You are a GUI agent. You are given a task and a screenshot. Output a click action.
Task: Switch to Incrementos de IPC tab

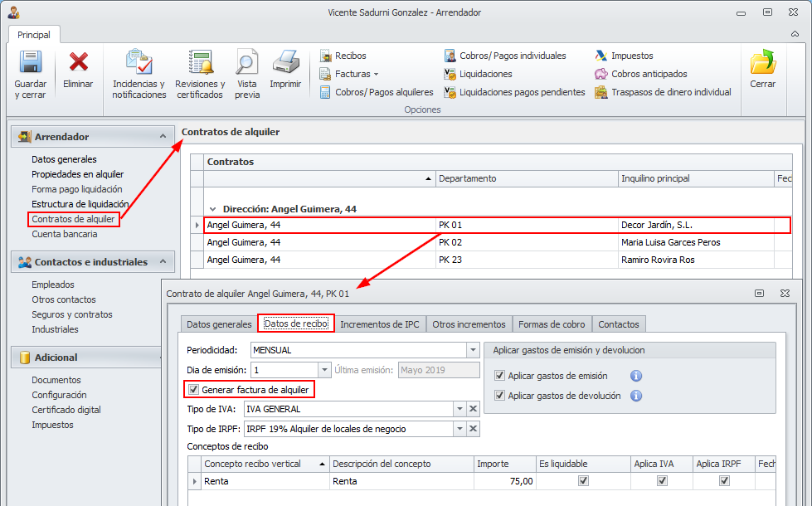tap(380, 324)
